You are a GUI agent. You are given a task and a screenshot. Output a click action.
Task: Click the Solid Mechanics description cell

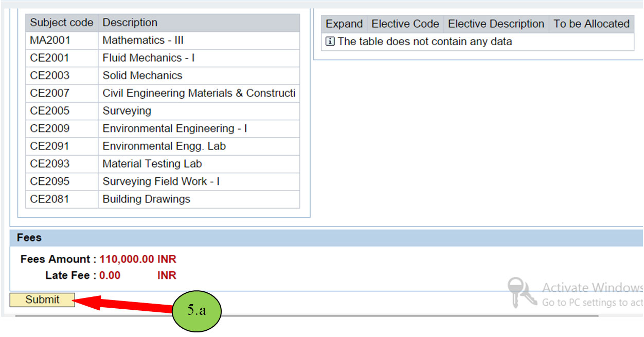(143, 75)
